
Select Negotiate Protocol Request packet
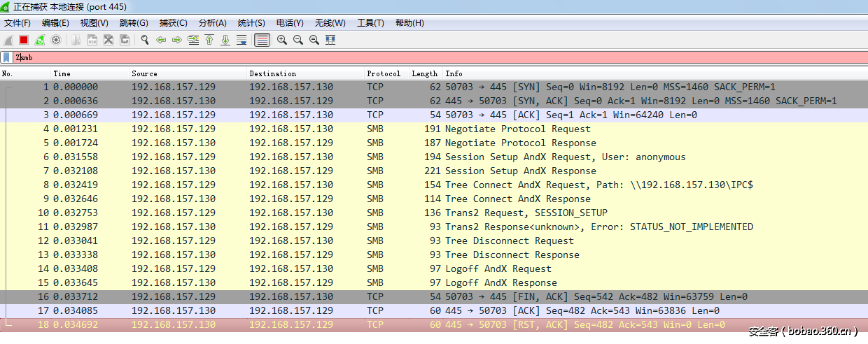pos(434,129)
